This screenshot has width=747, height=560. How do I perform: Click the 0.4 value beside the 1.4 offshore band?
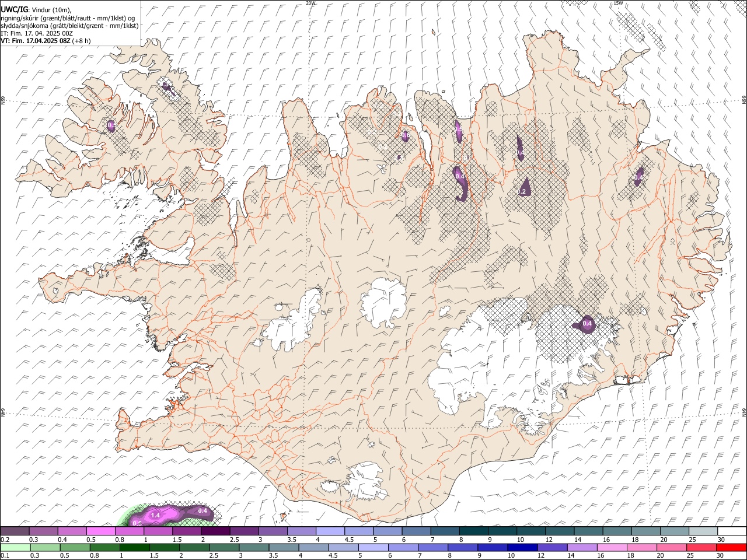203,511
